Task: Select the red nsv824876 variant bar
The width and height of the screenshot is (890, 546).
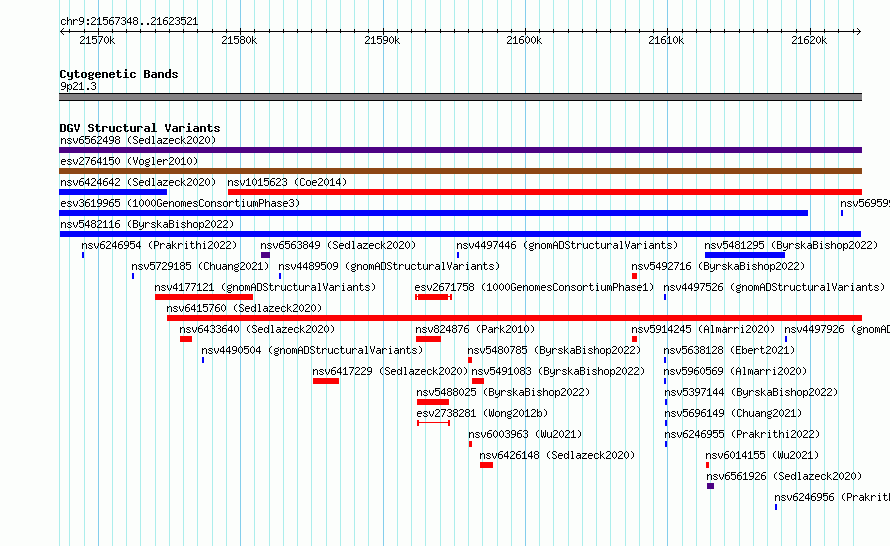Action: (x=428, y=339)
